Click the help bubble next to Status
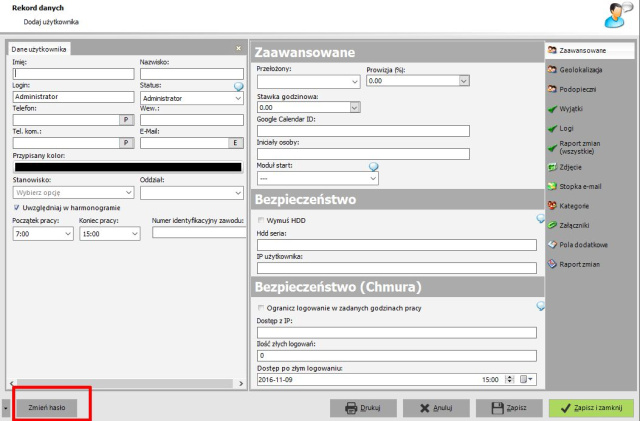 click(238, 86)
